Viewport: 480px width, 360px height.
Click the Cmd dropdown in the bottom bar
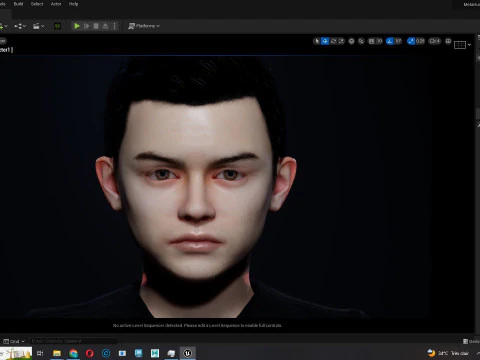point(14,341)
